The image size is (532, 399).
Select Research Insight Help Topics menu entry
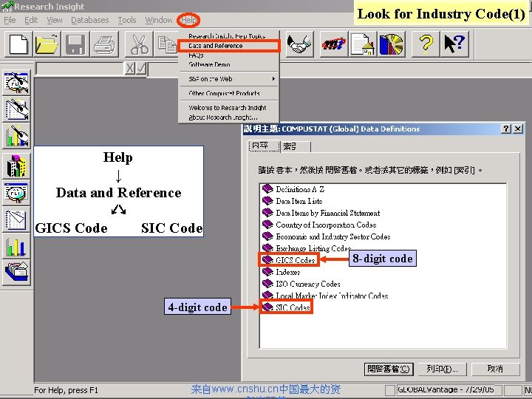tap(228, 36)
